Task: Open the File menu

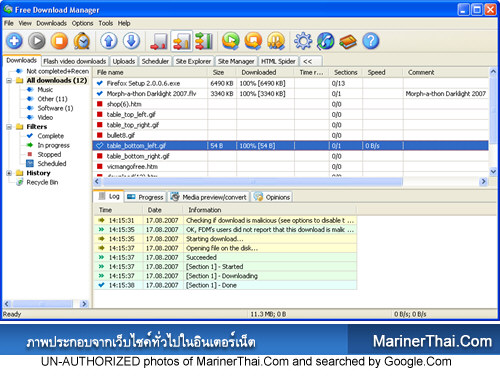Action: pos(9,23)
